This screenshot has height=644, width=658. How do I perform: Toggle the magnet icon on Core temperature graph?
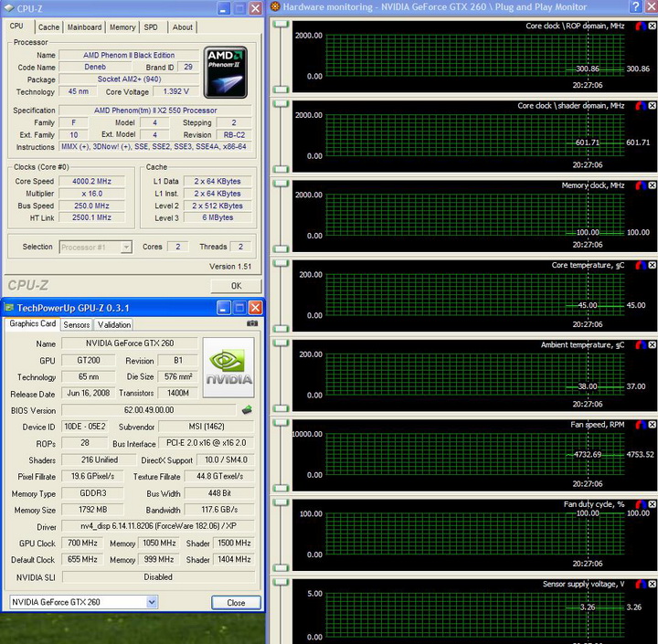point(641,265)
